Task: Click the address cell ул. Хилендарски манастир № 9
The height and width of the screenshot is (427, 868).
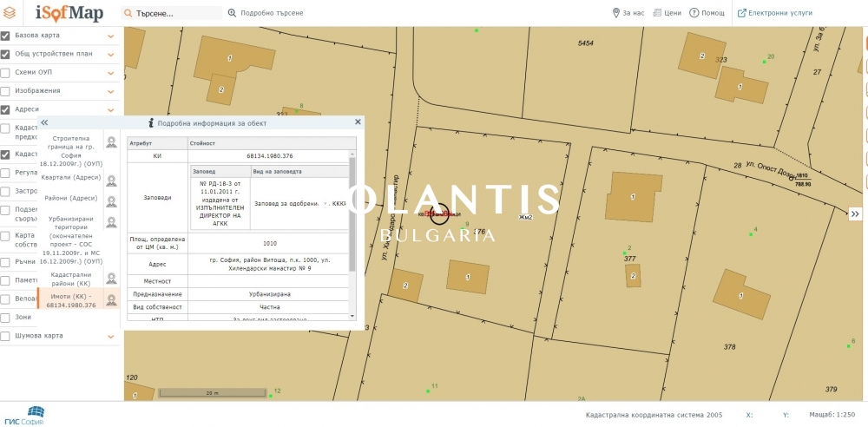Action: pos(270,264)
